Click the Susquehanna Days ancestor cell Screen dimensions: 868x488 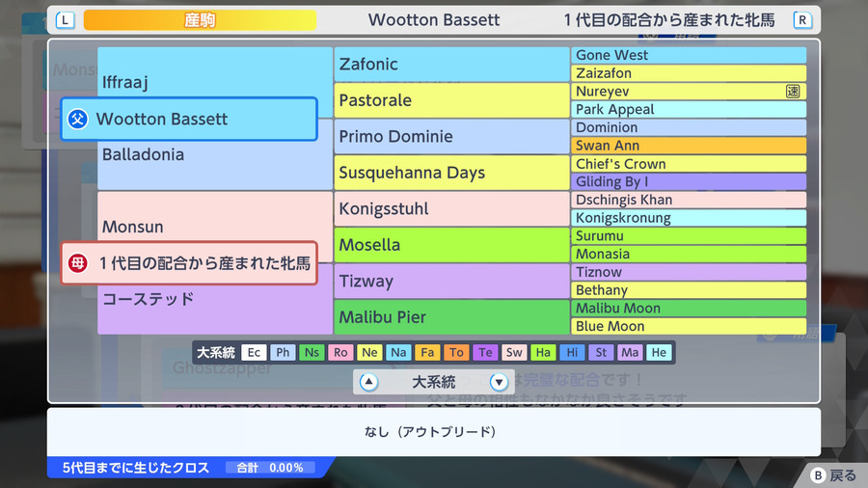[451, 173]
